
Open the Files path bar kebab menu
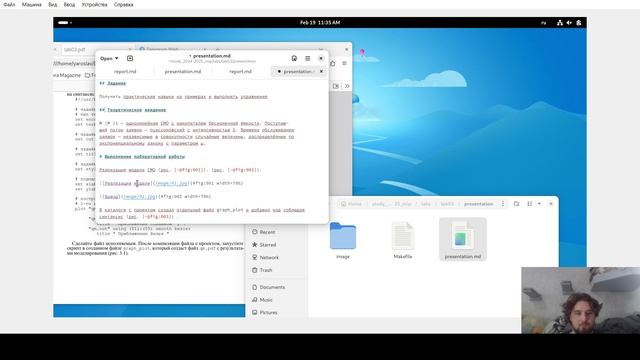503,204
